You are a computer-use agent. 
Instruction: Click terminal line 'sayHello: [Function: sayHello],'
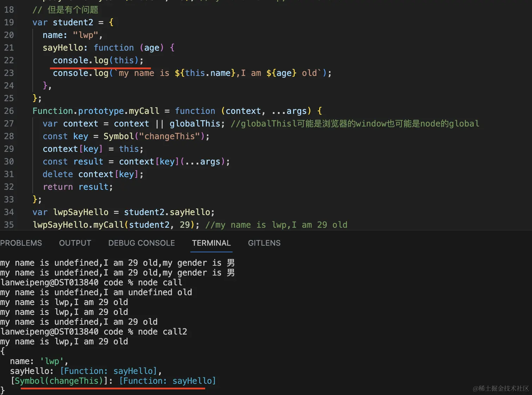[86, 371]
